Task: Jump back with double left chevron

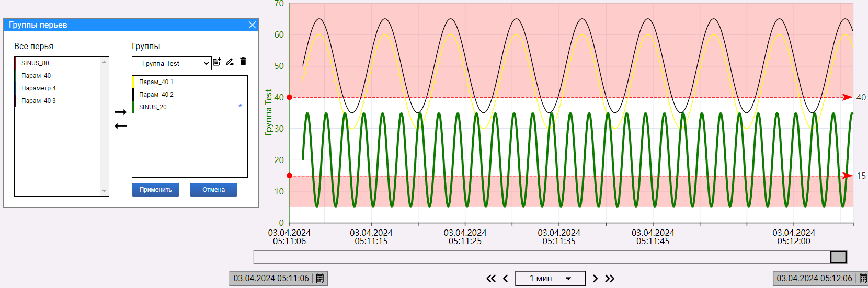Action: pos(491,279)
